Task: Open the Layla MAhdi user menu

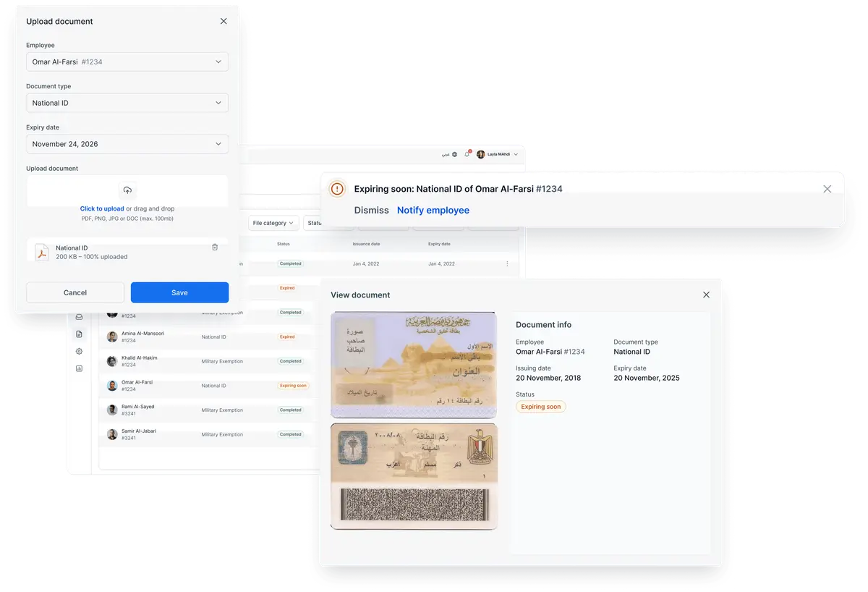Action: pos(498,154)
